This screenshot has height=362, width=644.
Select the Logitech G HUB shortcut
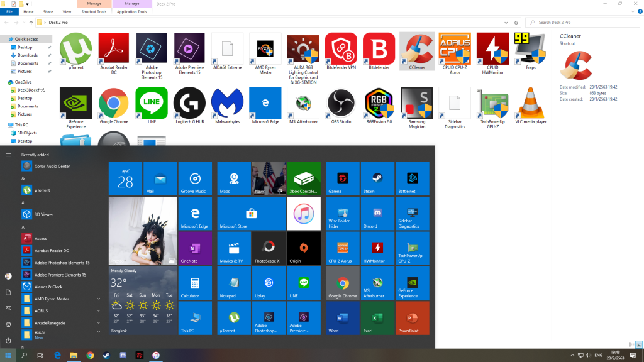point(189,106)
